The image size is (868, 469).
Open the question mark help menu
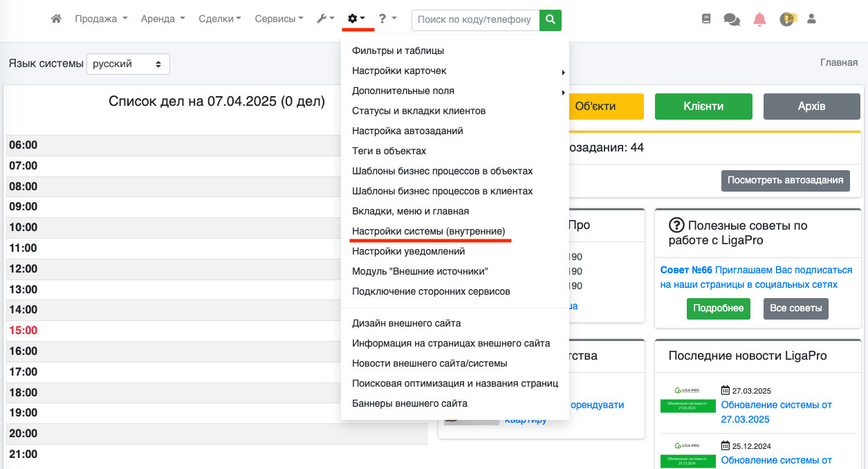click(x=387, y=19)
